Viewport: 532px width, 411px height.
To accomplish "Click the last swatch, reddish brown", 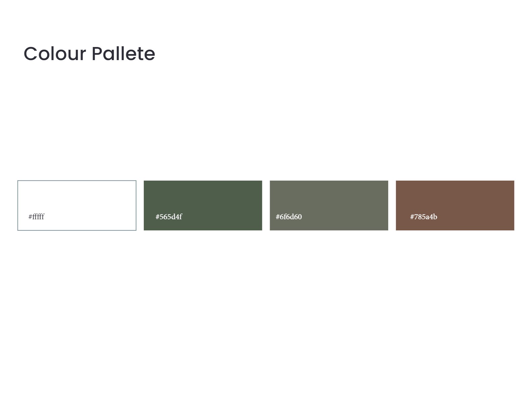I will (x=455, y=205).
